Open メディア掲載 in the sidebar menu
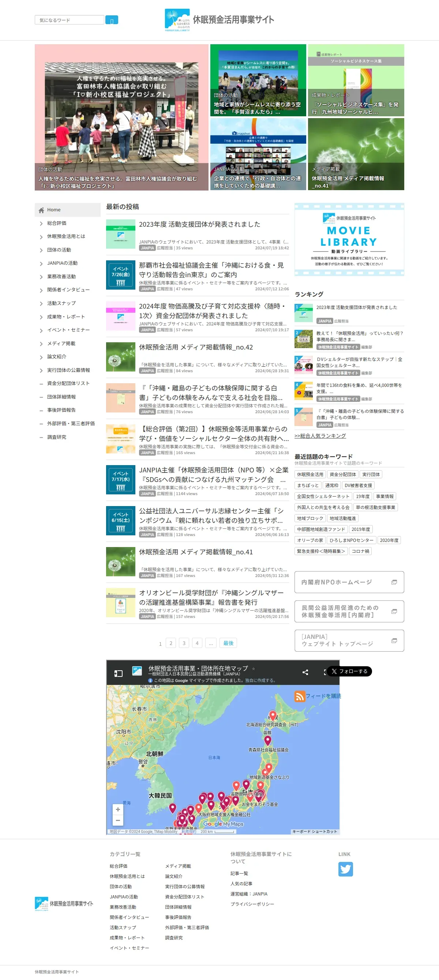 click(61, 343)
